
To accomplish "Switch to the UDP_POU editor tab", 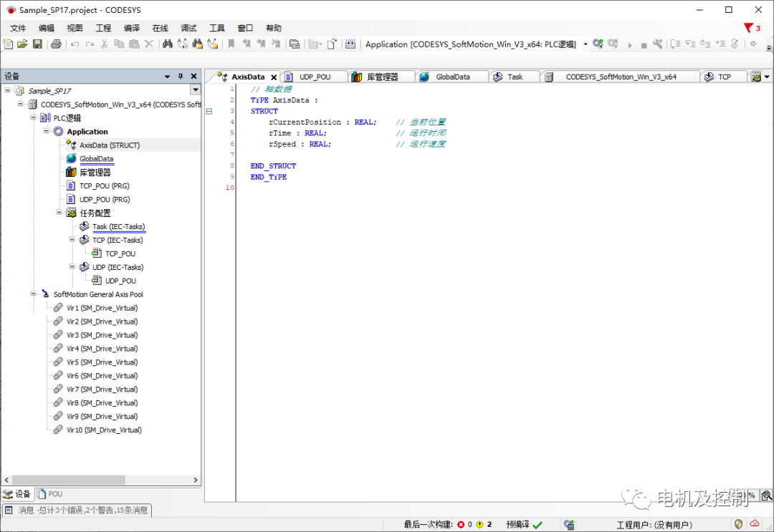I will tap(315, 77).
